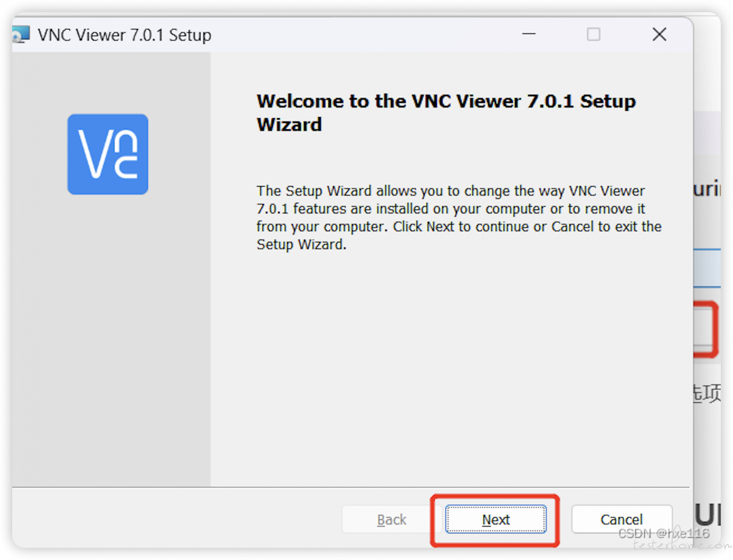The width and height of the screenshot is (733, 560).
Task: Click the Setup Wizard description paragraph
Action: (459, 217)
